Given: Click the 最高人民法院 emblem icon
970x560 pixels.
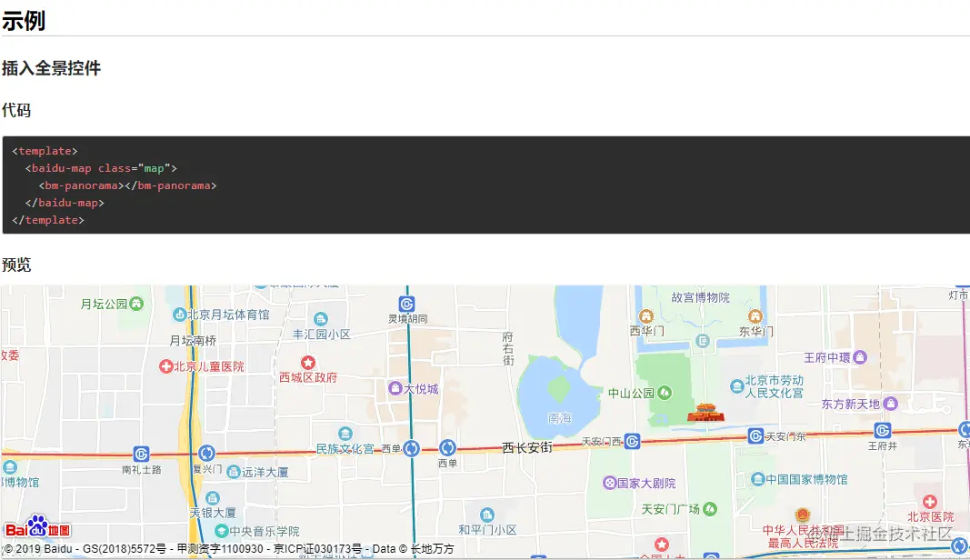Looking at the screenshot, I should (803, 515).
